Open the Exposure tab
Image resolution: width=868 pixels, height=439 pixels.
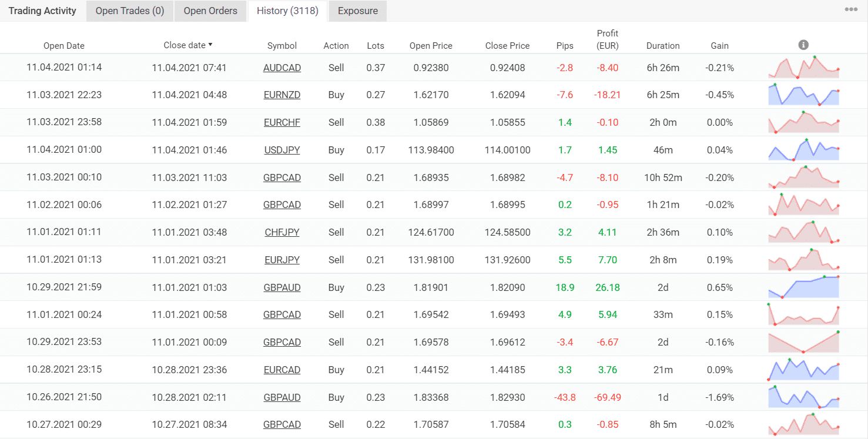tap(358, 11)
